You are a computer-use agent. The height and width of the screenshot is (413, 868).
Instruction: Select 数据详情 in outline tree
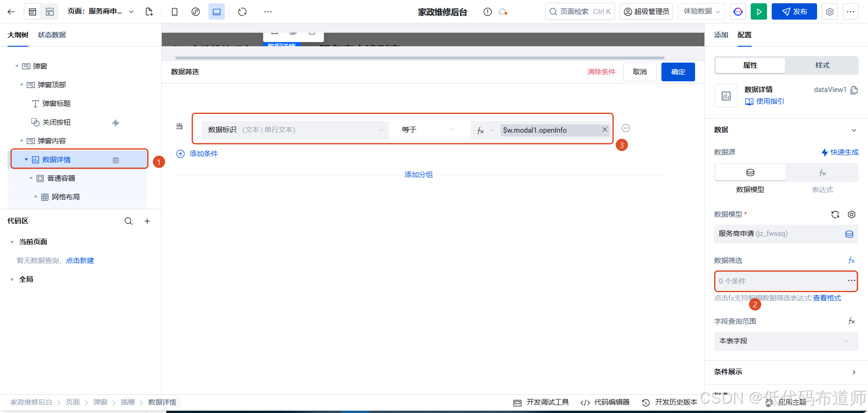point(57,160)
